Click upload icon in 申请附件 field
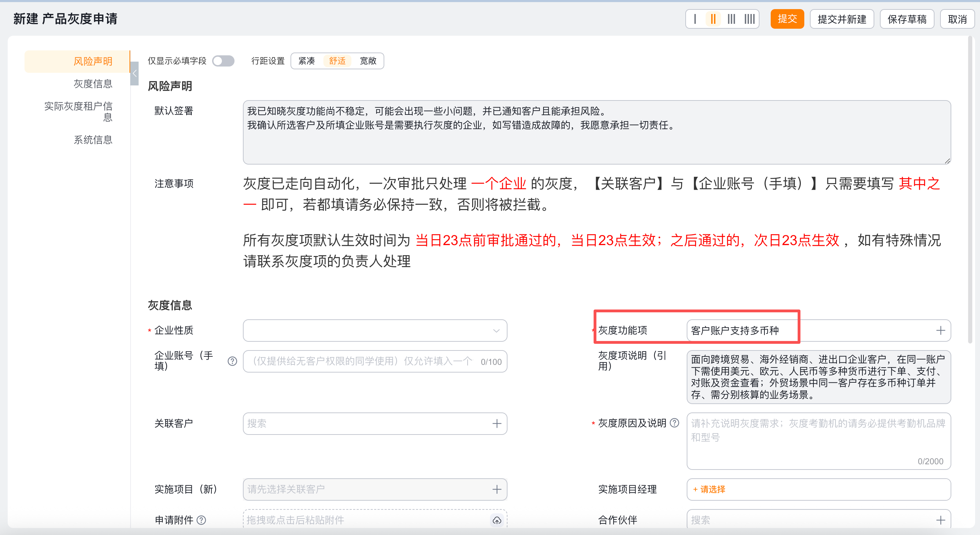Viewport: 980px width, 535px height. (x=497, y=520)
